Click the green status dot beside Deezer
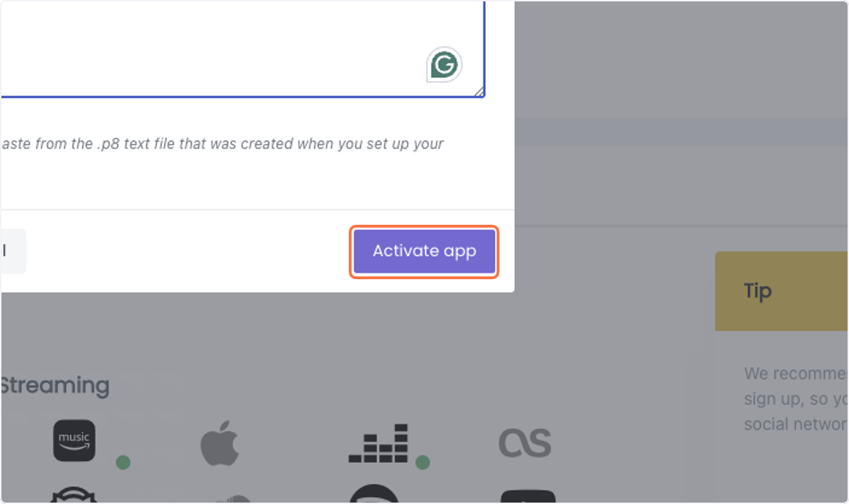The image size is (849, 504). (422, 462)
